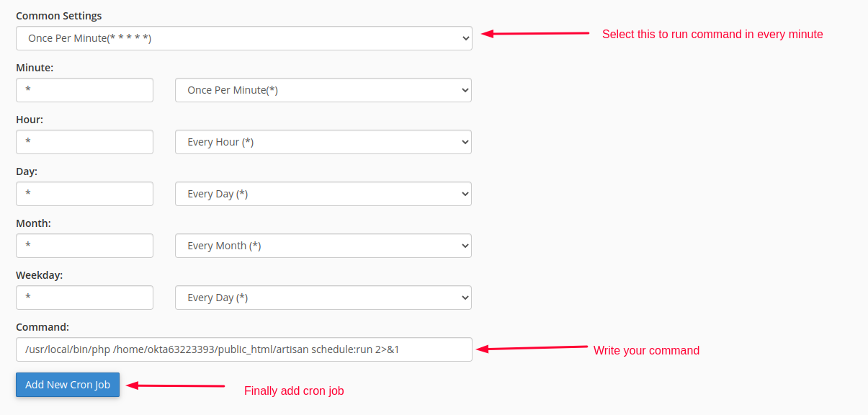Click the 'Finally add cron job' annotation

click(294, 391)
